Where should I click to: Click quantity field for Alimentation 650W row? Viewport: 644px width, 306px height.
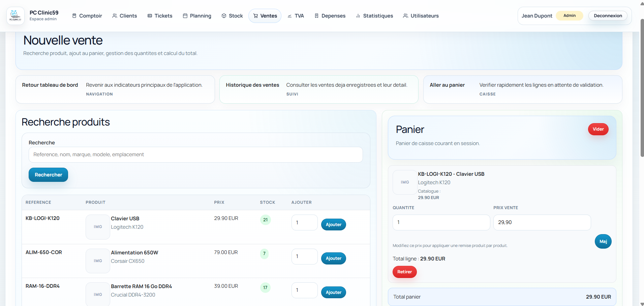(x=304, y=256)
